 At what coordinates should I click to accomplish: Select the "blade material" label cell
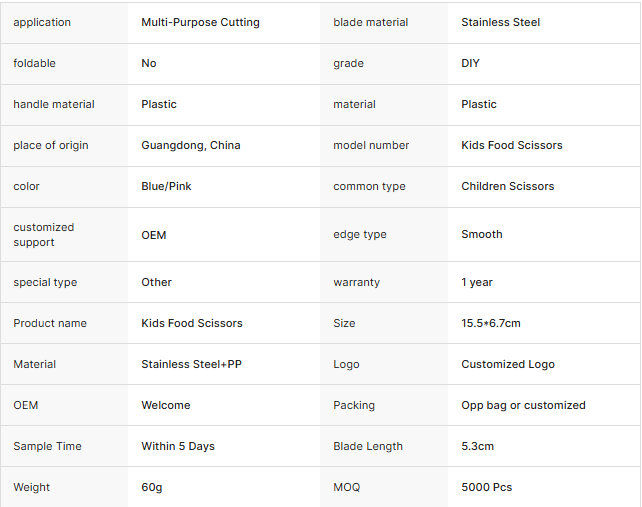coord(372,22)
